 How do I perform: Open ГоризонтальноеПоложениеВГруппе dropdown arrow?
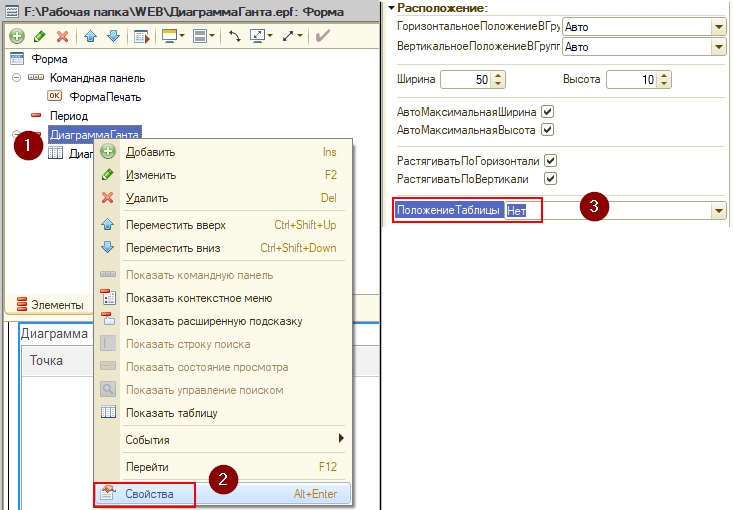[719, 27]
